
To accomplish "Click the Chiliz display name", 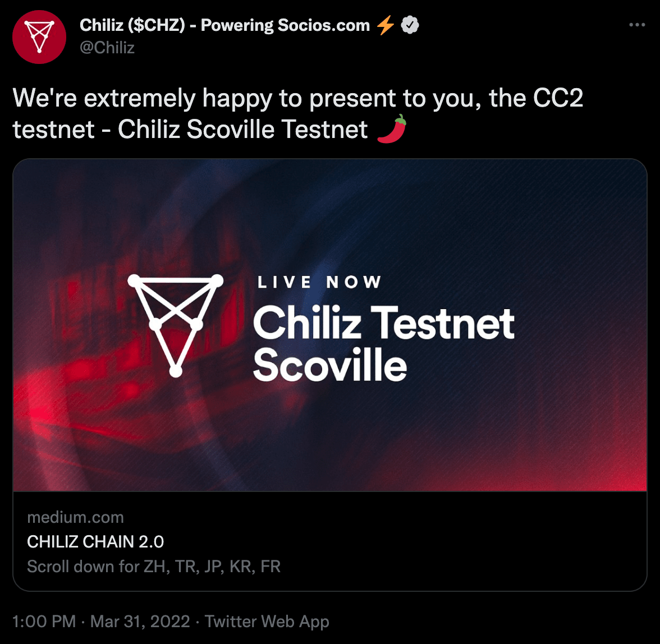I will pos(224,25).
